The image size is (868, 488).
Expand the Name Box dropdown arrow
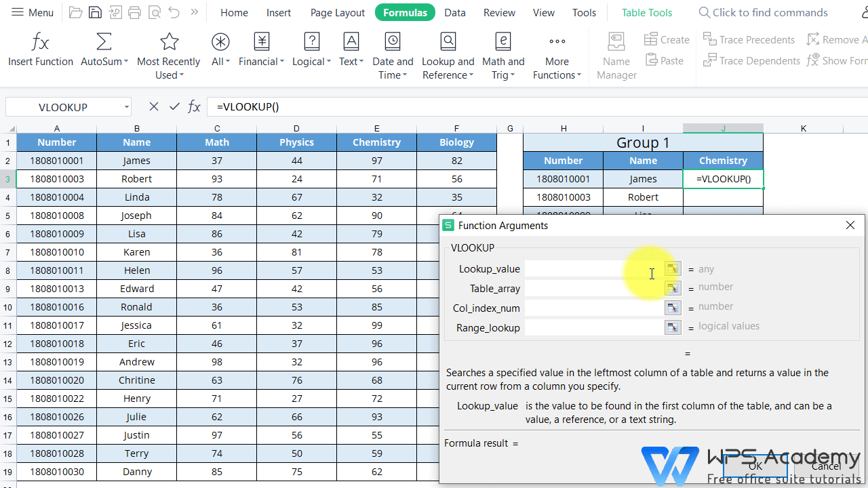(x=127, y=107)
